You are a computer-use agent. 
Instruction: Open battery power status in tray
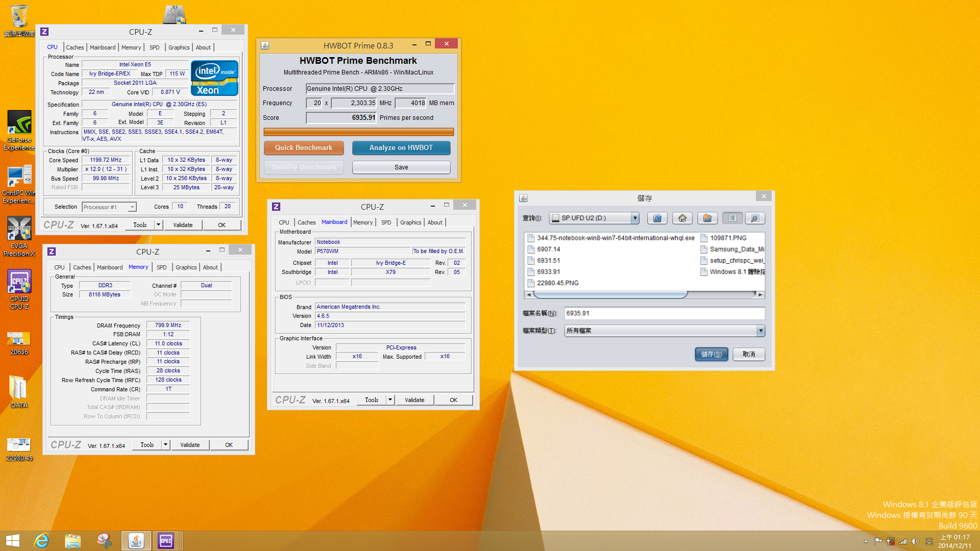click(891, 541)
